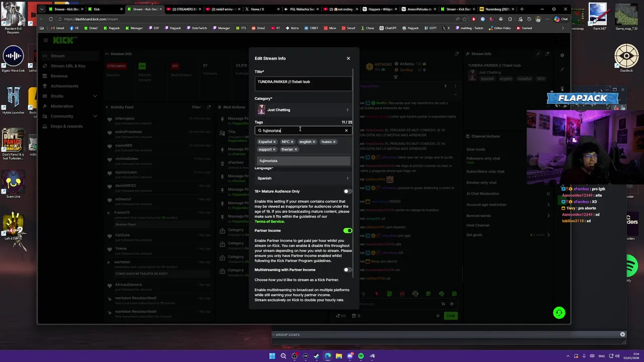Open the Terms of Service link

(269, 222)
